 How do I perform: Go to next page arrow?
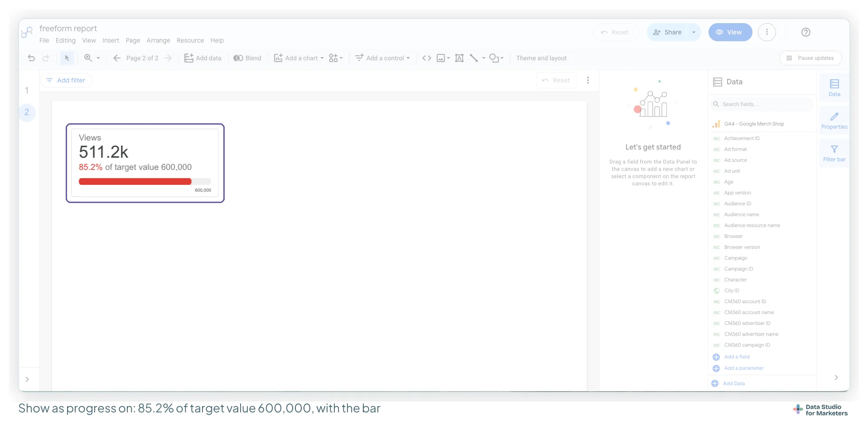168,58
